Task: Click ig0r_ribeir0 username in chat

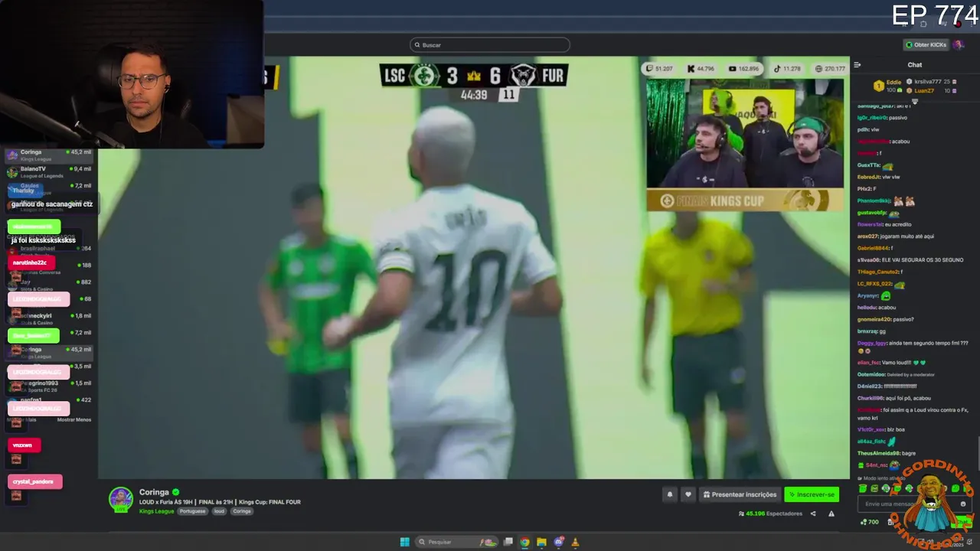Action: point(872,118)
